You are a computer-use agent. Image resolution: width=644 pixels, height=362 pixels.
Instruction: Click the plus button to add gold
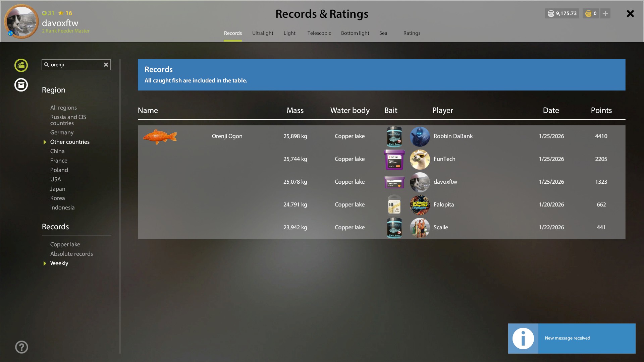click(x=605, y=13)
